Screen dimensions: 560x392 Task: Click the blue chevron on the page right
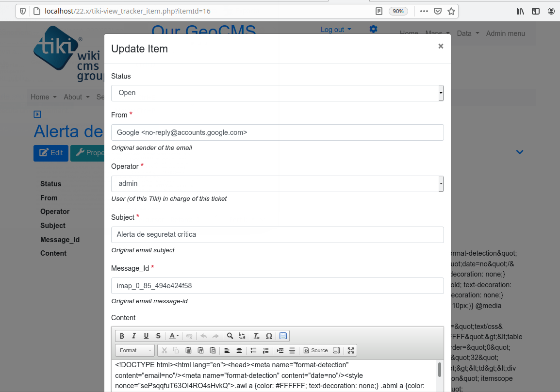point(520,152)
